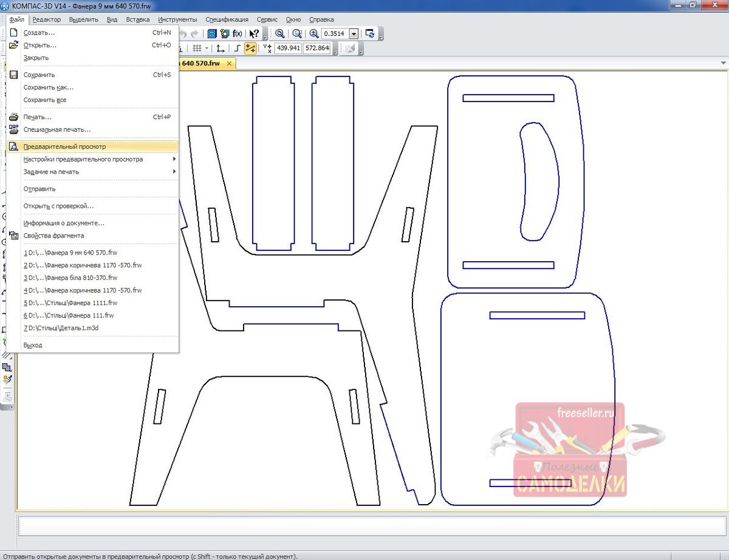Choose Предварительный просмотр from the File menu
The height and width of the screenshot is (560, 729).
click(64, 146)
